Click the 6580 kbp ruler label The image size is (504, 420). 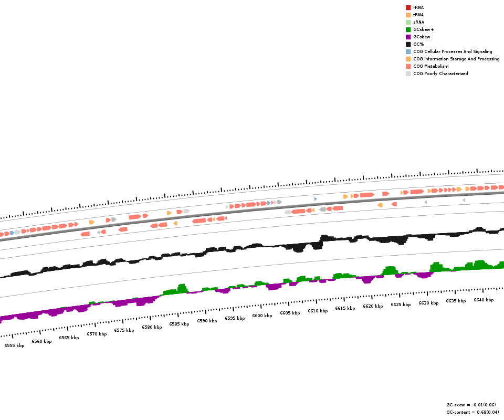pos(152,327)
